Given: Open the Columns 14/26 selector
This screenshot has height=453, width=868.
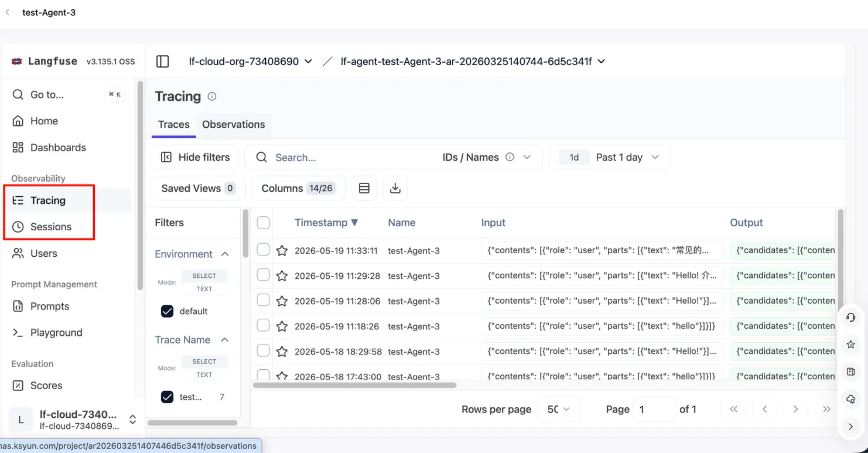Looking at the screenshot, I should point(299,188).
